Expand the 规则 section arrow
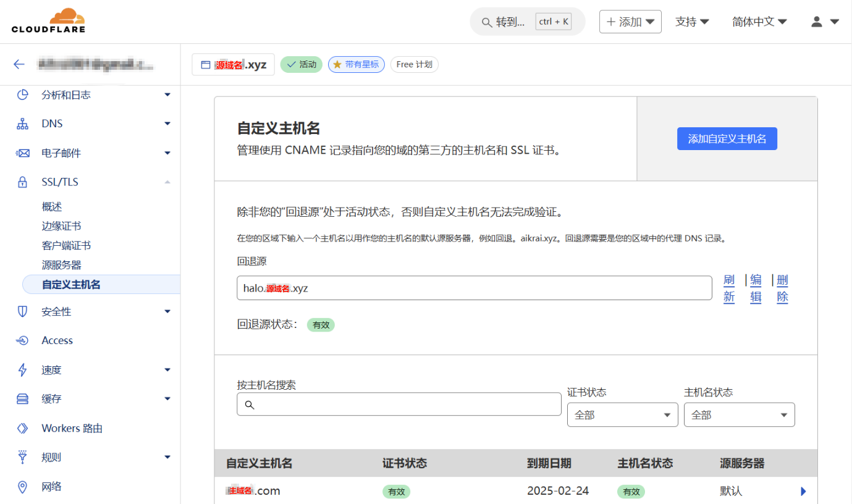The height and width of the screenshot is (504, 852). 167,457
